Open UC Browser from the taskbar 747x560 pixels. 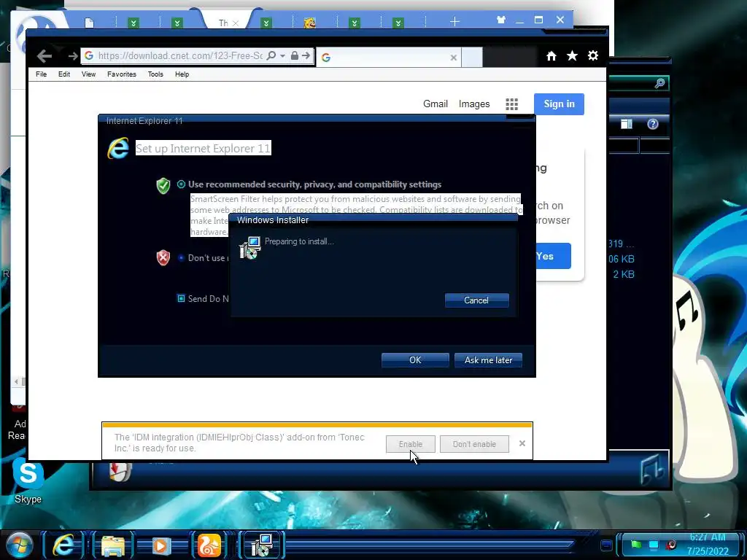209,545
